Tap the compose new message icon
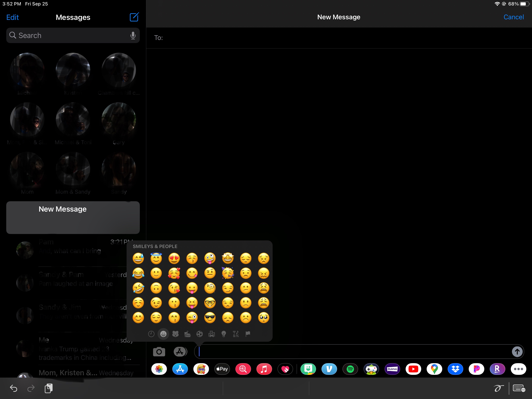Image resolution: width=532 pixels, height=399 pixels. (x=134, y=17)
